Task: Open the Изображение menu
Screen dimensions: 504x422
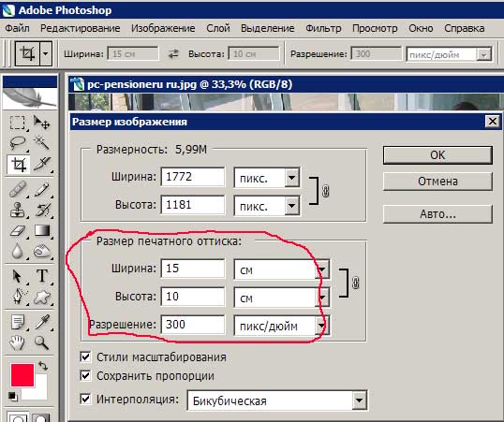Action: [163, 28]
